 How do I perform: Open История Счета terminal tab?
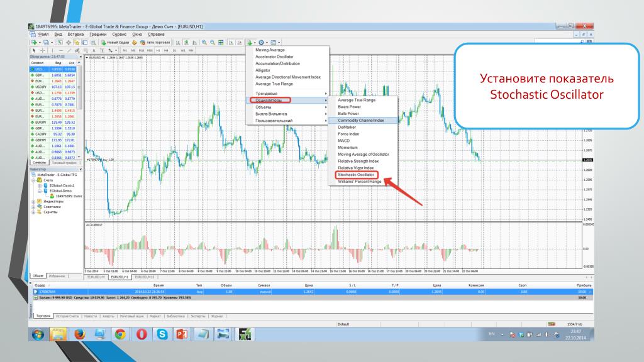(67, 316)
